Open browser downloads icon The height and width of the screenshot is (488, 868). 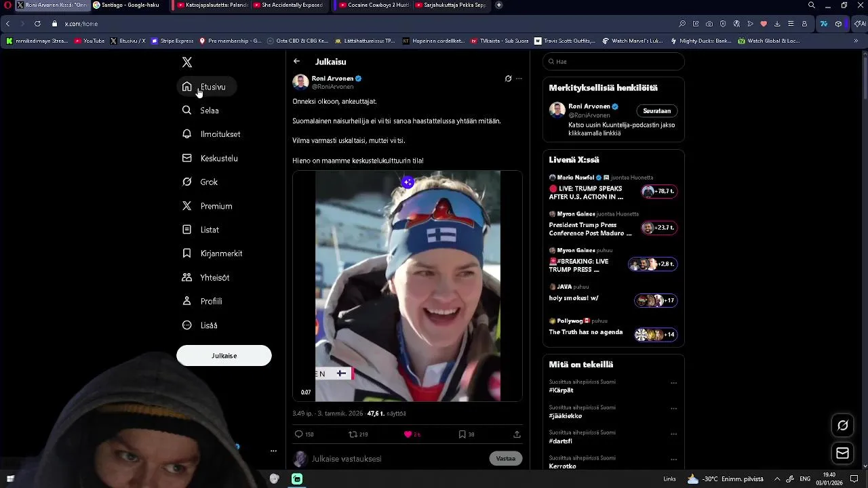coord(777,24)
